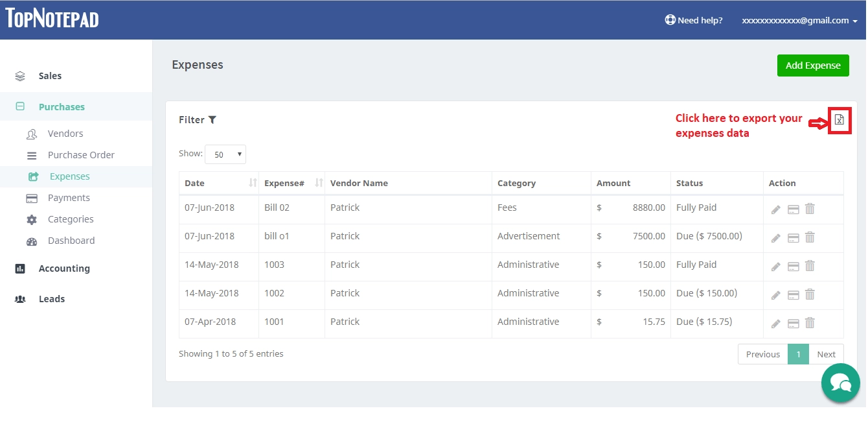Viewport: 868px width, 428px height.
Task: Click the Due ($ 7500.00) status
Action: (709, 236)
